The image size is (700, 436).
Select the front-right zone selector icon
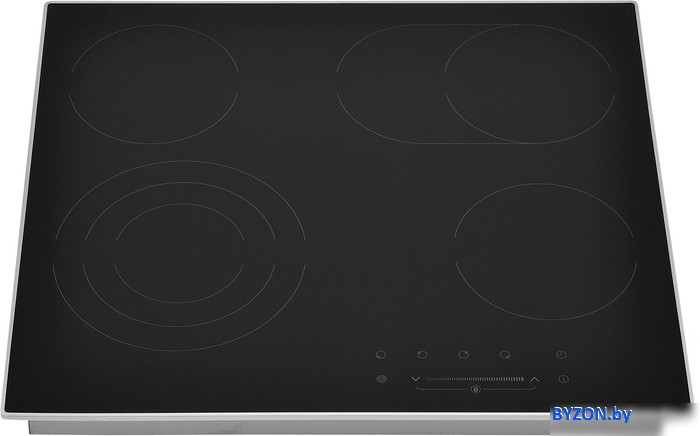pos(505,355)
